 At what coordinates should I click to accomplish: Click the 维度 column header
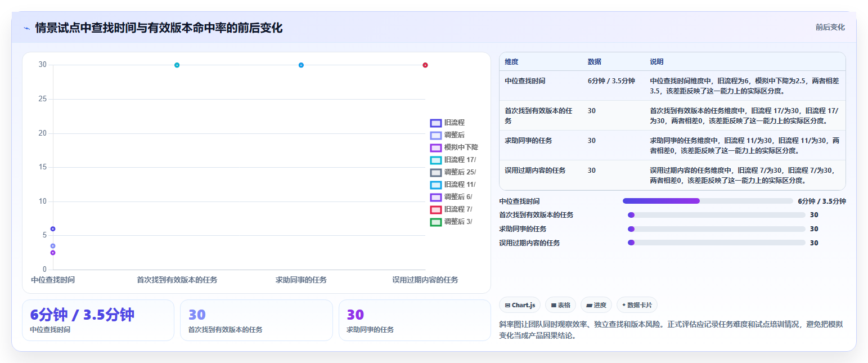(511, 62)
